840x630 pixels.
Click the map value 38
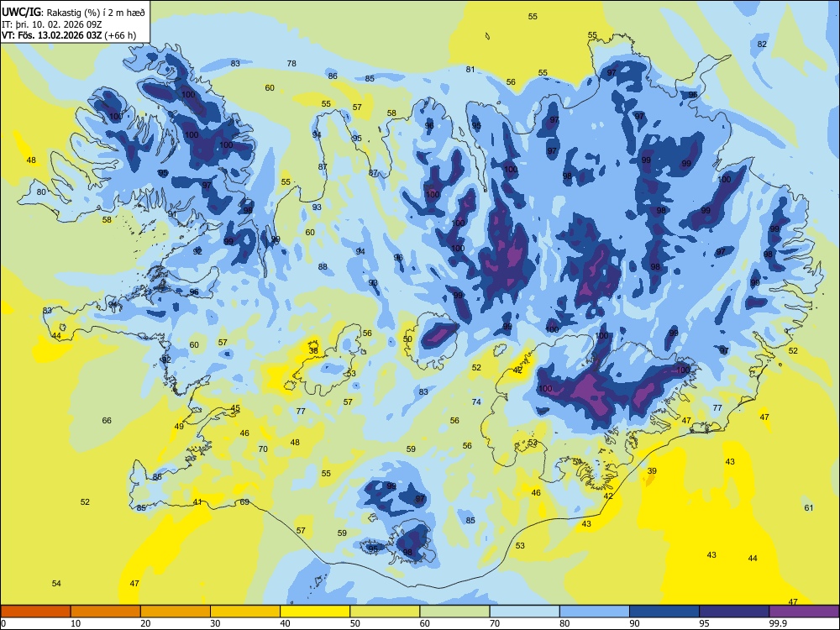pyautogui.click(x=313, y=350)
